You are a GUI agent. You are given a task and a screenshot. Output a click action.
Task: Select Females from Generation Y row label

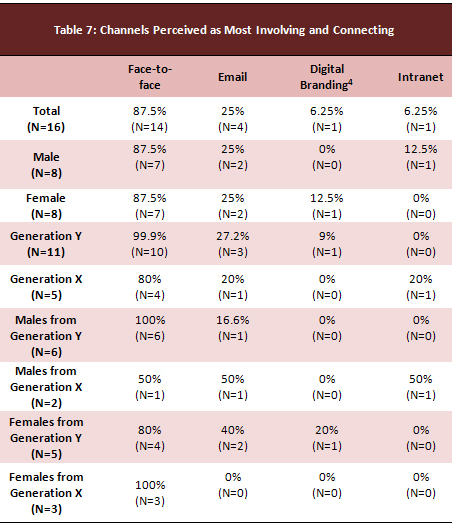(46, 438)
